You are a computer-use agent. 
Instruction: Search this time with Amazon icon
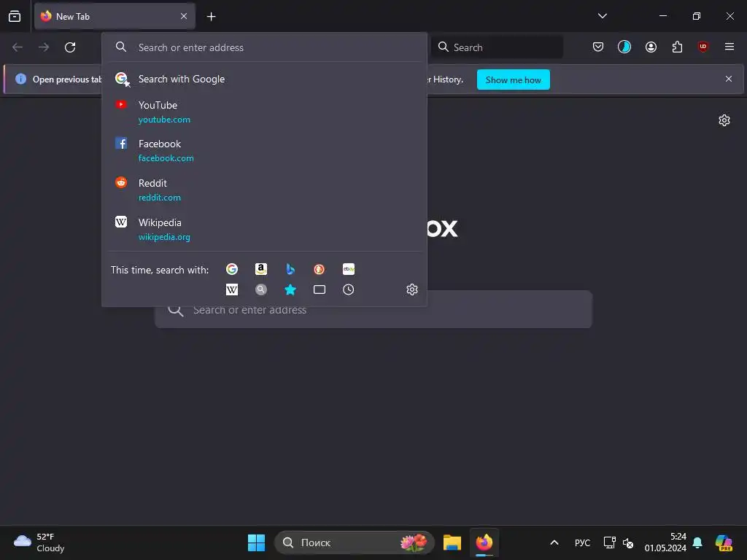[x=261, y=269]
